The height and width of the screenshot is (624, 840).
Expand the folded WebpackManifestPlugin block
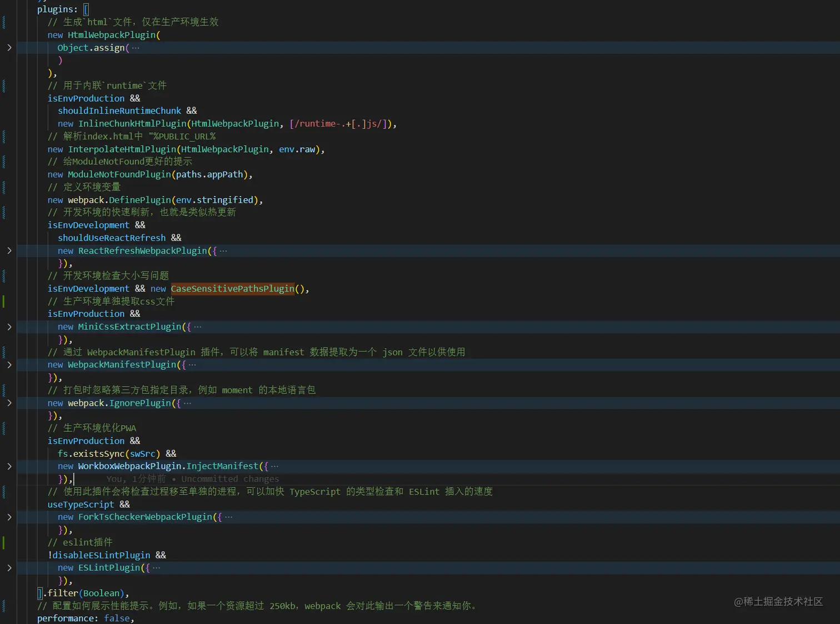tap(9, 365)
